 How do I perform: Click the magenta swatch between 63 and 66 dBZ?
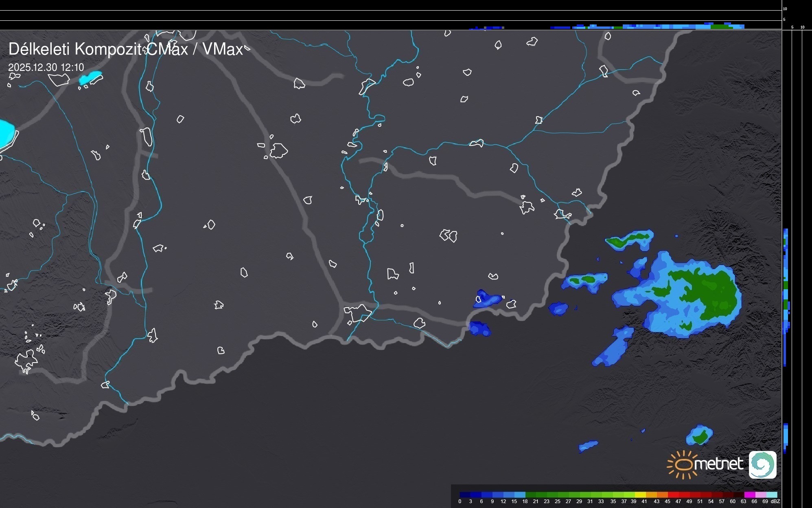(x=749, y=495)
